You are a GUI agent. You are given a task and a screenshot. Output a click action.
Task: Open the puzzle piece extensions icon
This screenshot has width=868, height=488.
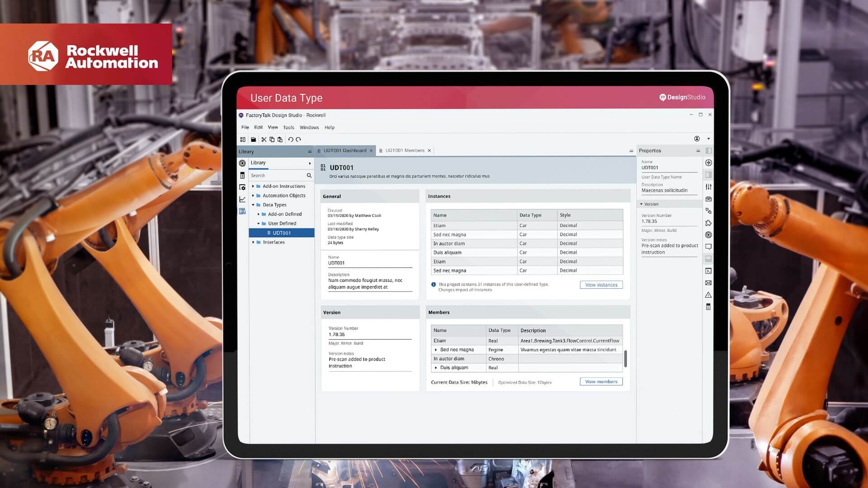[x=708, y=223]
